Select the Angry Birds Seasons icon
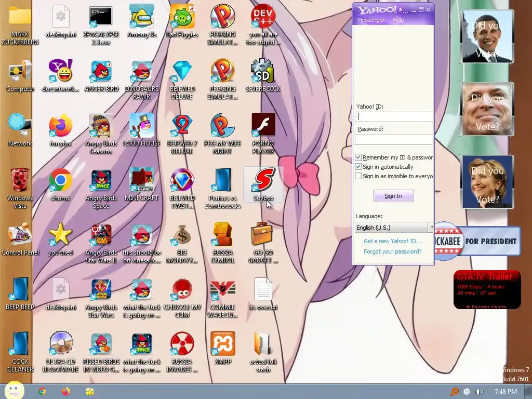Screen dimensions: 532x399 point(101,134)
